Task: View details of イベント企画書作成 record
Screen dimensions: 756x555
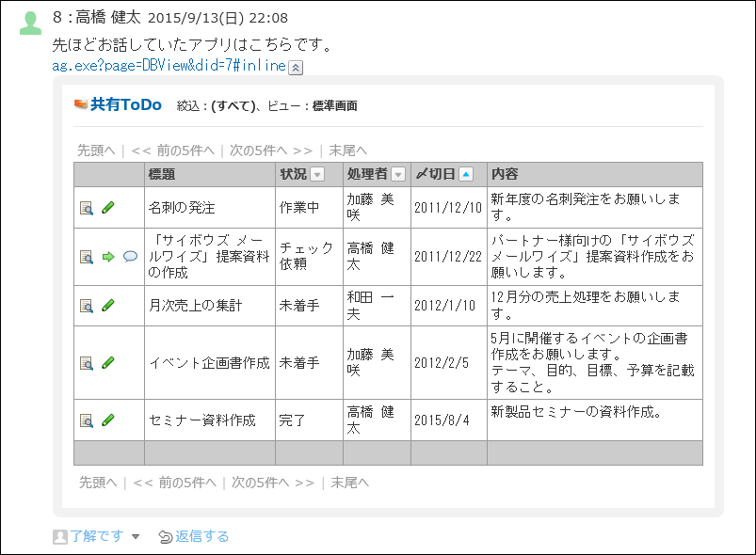Action: point(86,363)
